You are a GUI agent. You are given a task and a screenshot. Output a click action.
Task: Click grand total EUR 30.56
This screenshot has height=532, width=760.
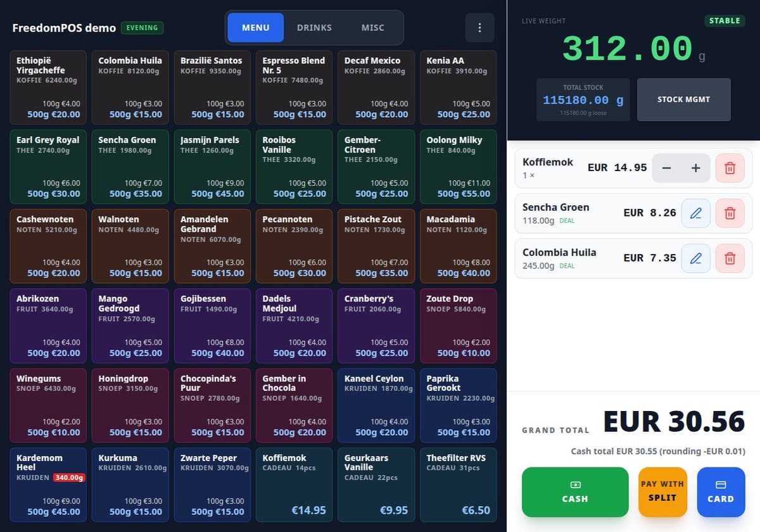674,422
